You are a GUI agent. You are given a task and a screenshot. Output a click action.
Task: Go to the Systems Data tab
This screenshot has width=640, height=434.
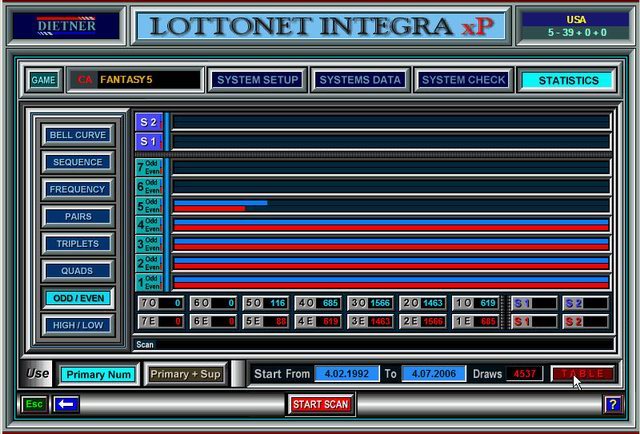pos(359,80)
